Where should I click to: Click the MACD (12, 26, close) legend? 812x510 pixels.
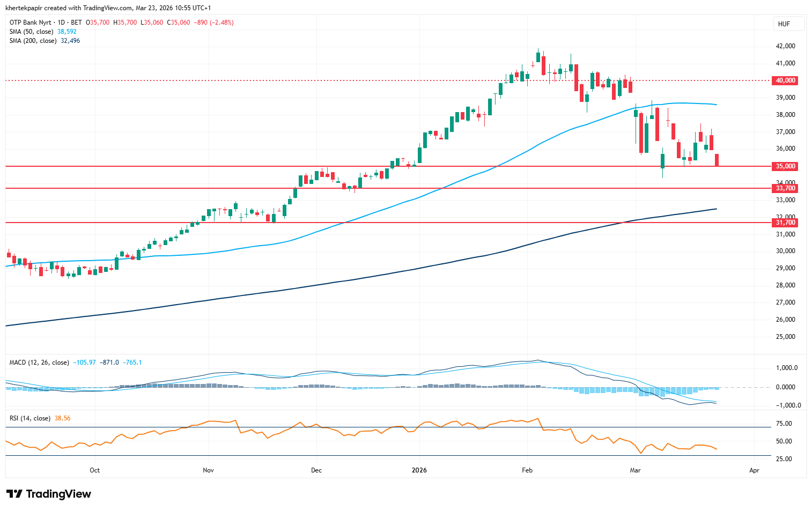click(39, 363)
